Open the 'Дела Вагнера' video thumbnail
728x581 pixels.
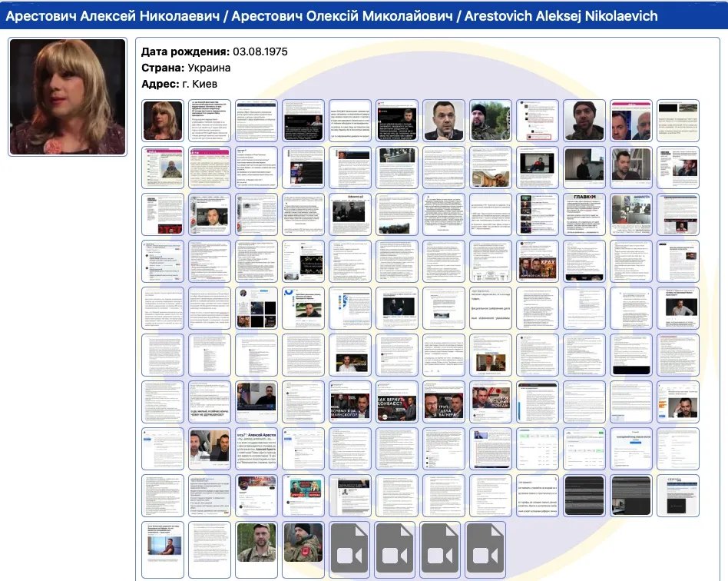pyautogui.click(x=443, y=402)
